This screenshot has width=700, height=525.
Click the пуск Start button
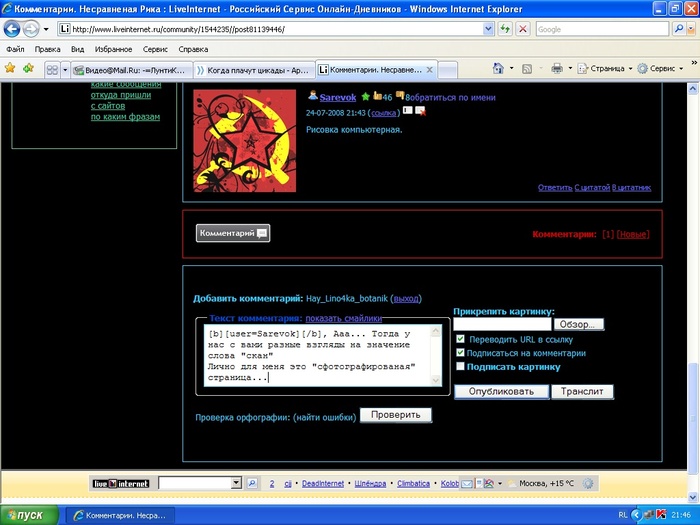(x=29, y=515)
